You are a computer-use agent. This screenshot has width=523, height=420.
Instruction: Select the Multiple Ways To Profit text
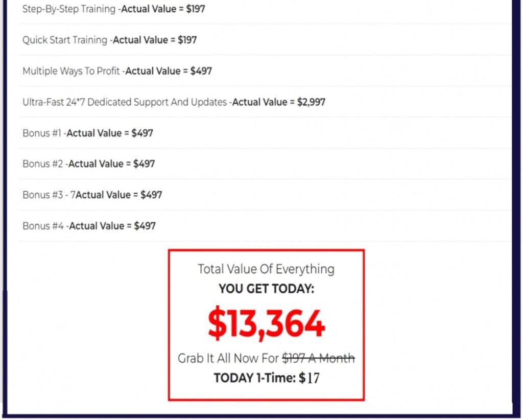click(x=72, y=71)
